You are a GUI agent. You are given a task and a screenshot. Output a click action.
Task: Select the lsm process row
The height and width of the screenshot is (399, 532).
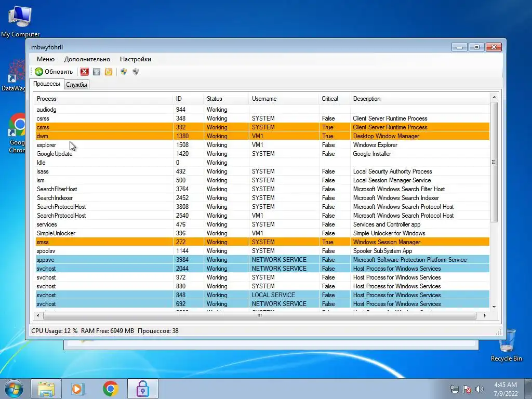coord(262,180)
